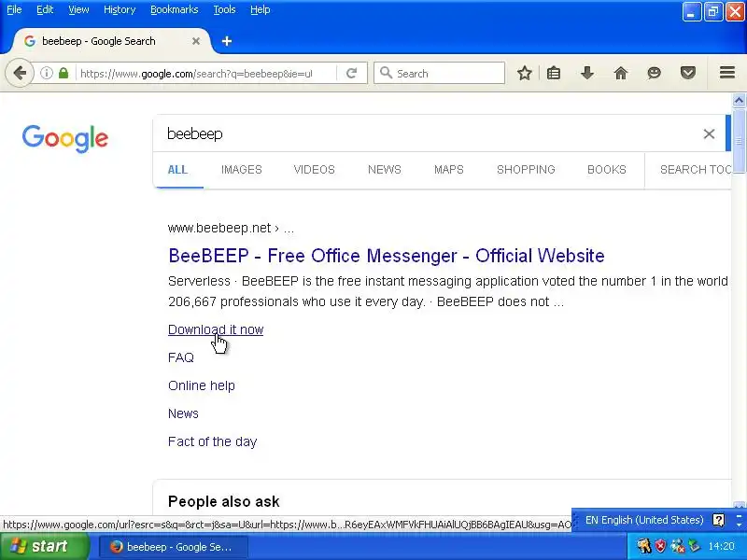Click the People also ask heading
Screen dimensions: 747x560
pyautogui.click(x=224, y=501)
